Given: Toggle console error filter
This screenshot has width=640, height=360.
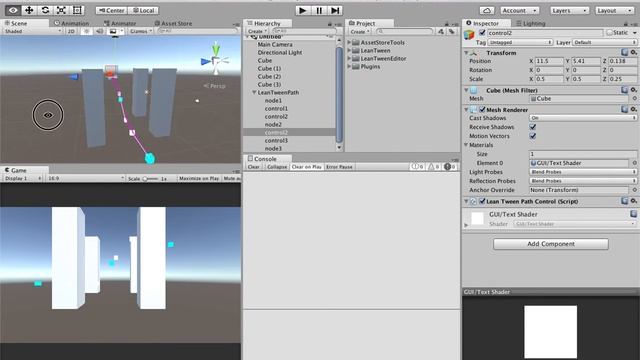Looking at the screenshot, I should tap(450, 167).
